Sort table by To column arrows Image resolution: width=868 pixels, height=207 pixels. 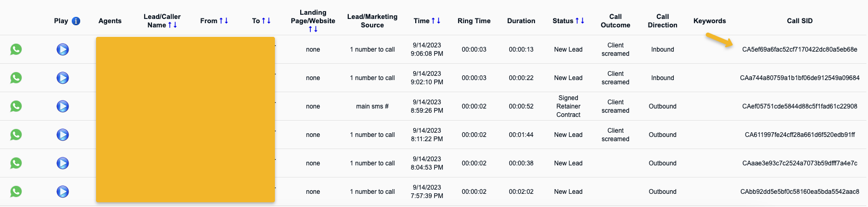[x=266, y=21]
